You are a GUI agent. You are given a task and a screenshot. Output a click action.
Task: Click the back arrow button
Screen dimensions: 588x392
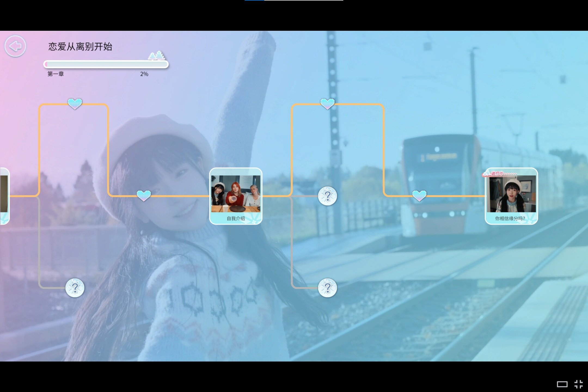coord(15,46)
